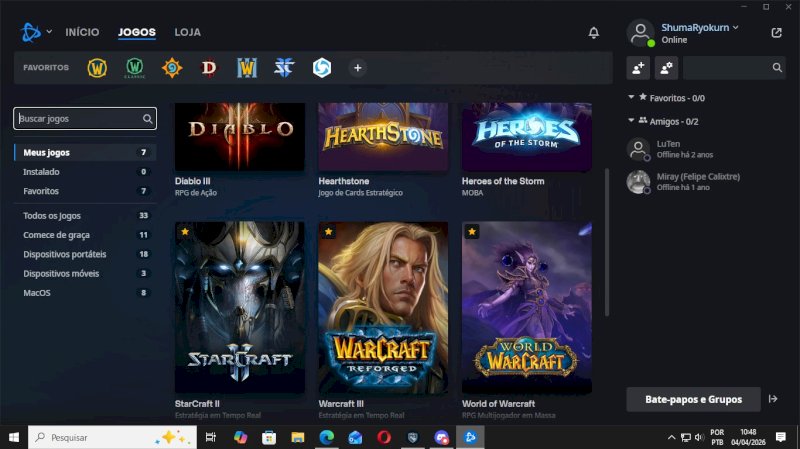Add a new favorite with plus icon

point(358,68)
